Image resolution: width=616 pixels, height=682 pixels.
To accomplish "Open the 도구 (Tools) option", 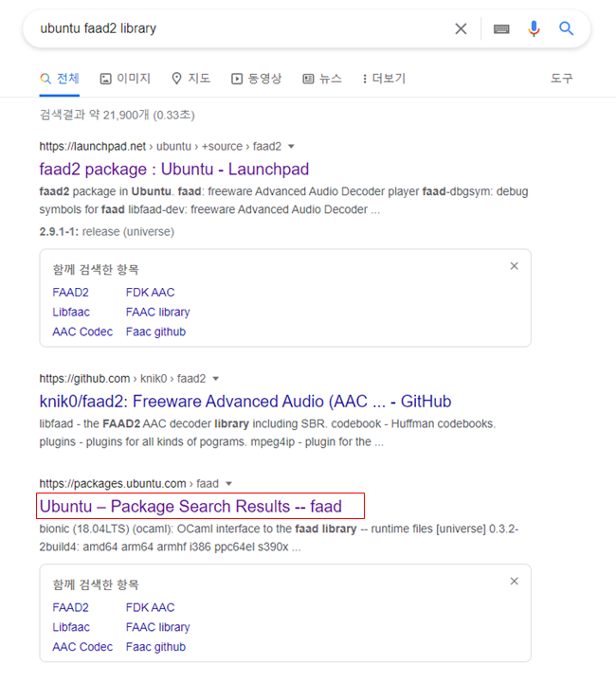I will [562, 79].
